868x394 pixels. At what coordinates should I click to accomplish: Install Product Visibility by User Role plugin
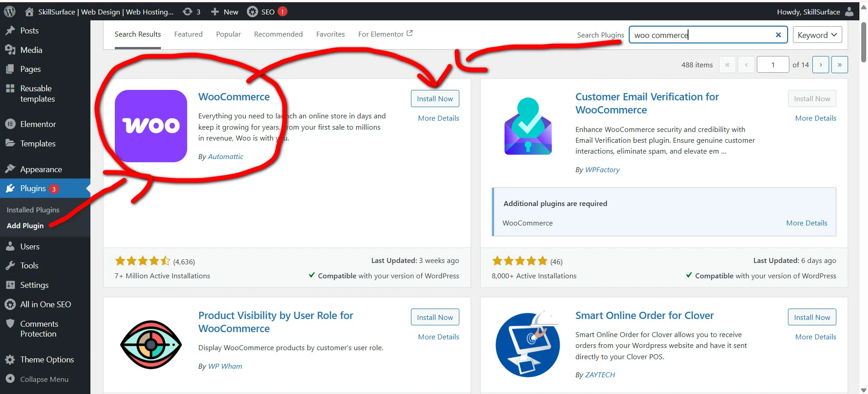click(x=435, y=317)
